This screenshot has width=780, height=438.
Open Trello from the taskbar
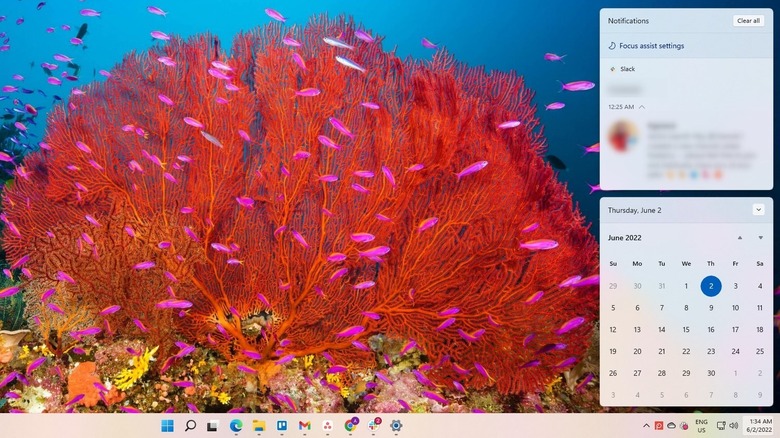click(x=282, y=426)
